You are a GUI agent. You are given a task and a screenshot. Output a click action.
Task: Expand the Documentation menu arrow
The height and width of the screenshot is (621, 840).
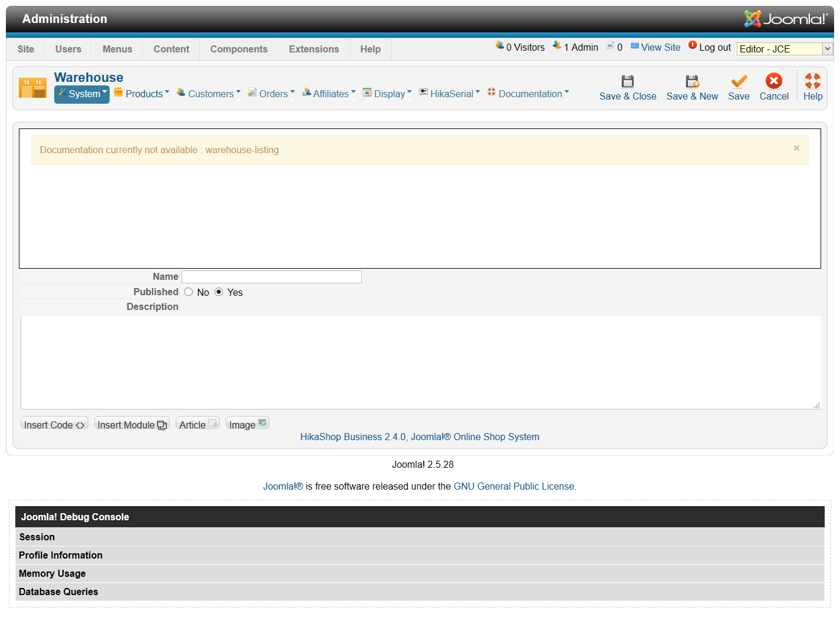click(566, 91)
